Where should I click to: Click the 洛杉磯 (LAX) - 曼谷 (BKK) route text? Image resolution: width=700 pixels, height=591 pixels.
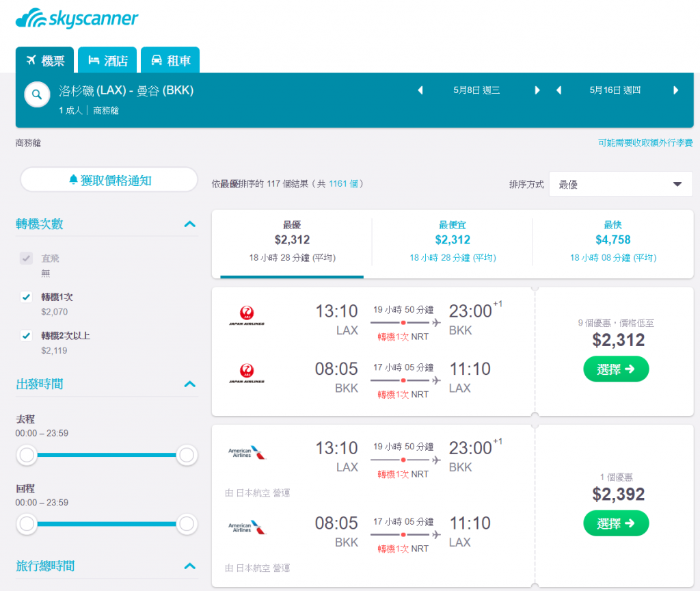[x=126, y=90]
